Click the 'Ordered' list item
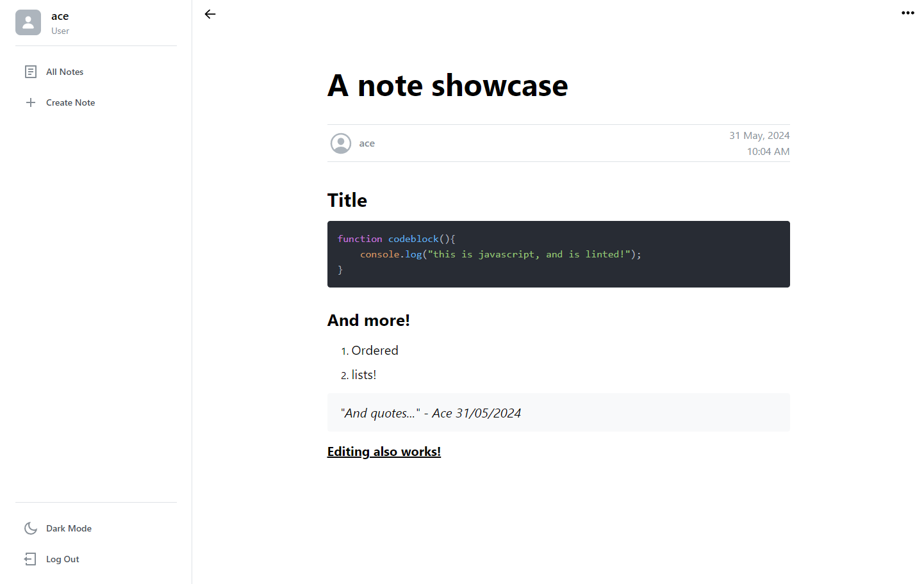 pyautogui.click(x=375, y=350)
